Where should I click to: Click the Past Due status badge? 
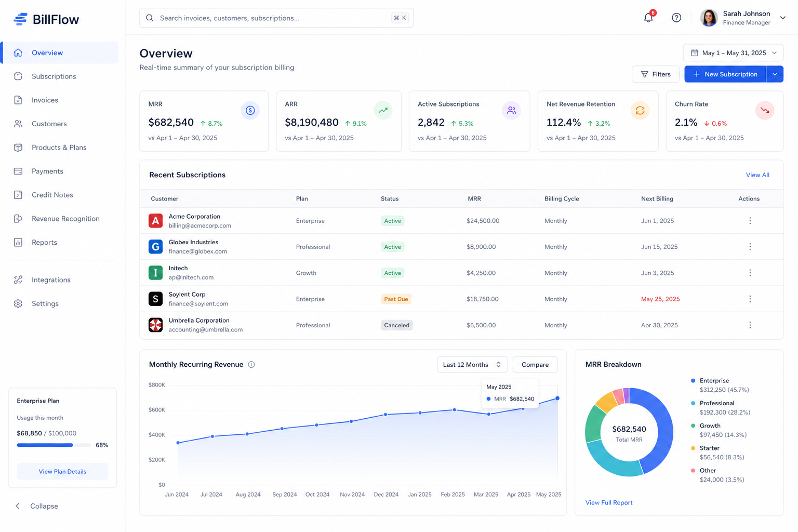point(396,299)
